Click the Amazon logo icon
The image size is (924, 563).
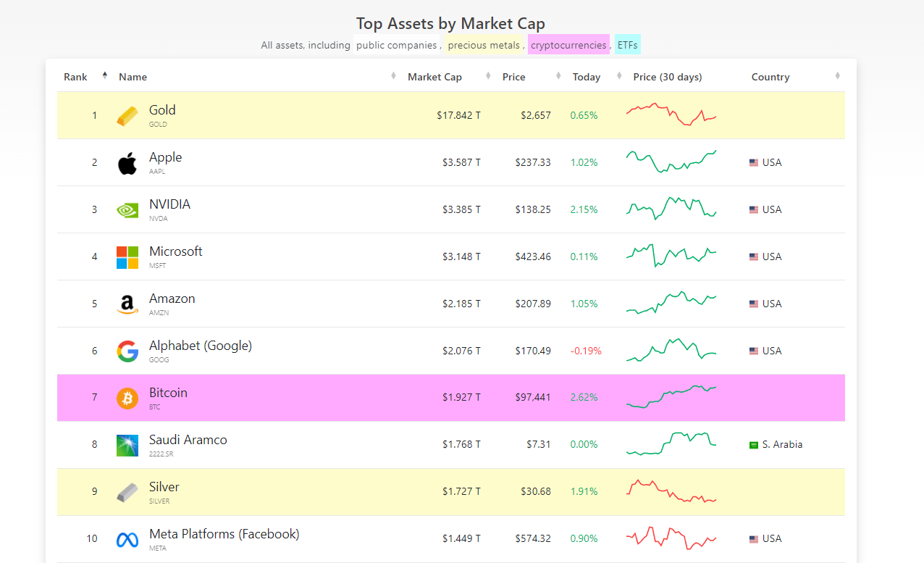(127, 304)
